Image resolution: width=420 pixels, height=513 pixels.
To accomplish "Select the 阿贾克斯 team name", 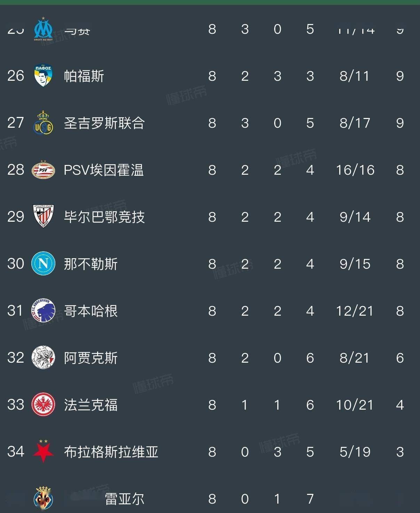I will [90, 358].
